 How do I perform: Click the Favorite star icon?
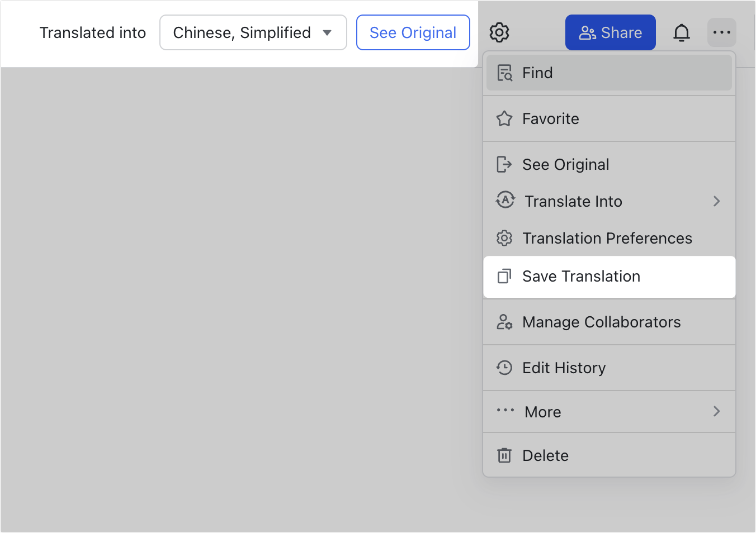point(504,118)
